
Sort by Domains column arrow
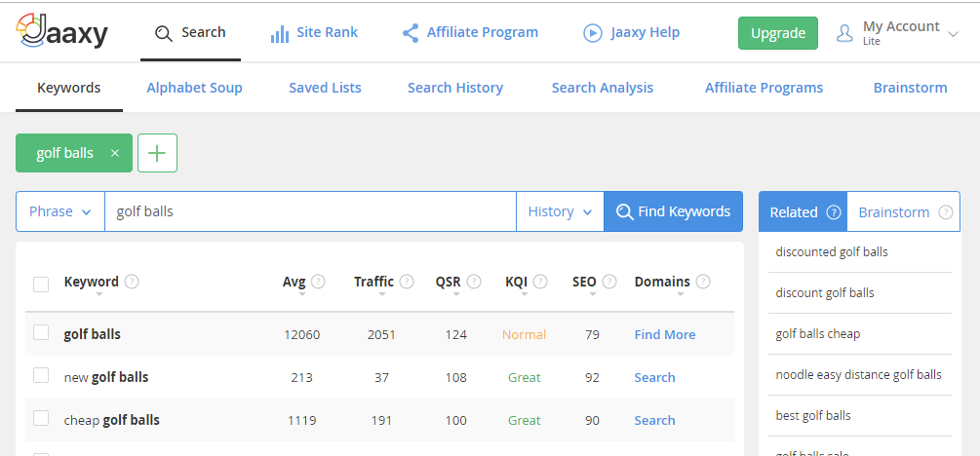tap(680, 294)
